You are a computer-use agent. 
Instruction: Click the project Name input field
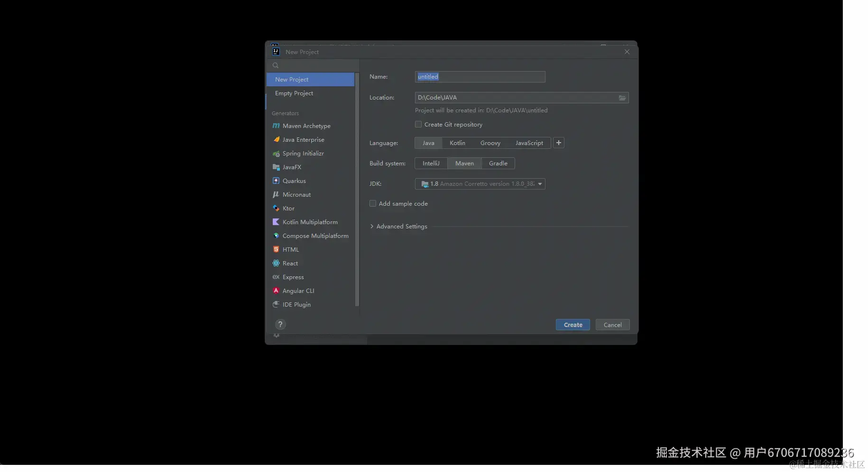tap(480, 77)
